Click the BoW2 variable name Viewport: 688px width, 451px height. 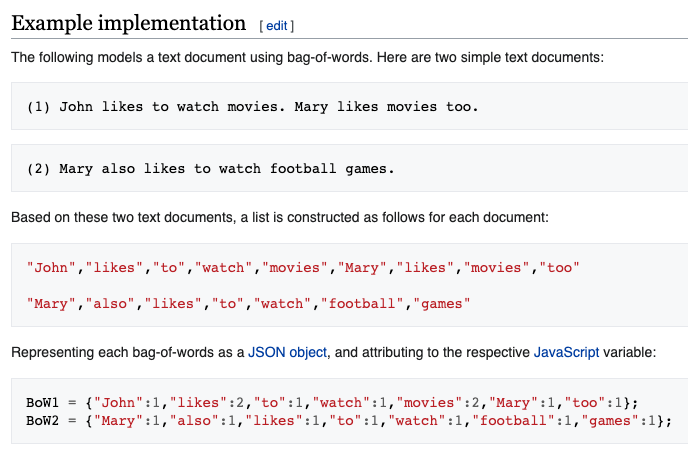coord(43,421)
